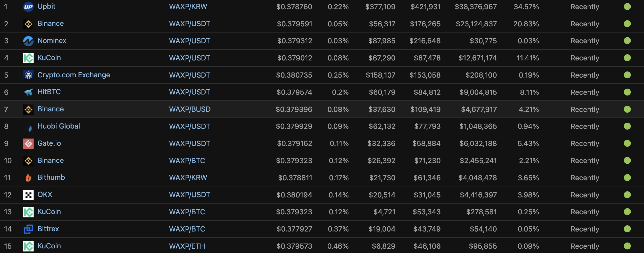Open the KuCoin name in the WAXP/ETH row
Screen dimensions: 644x253
49,246
